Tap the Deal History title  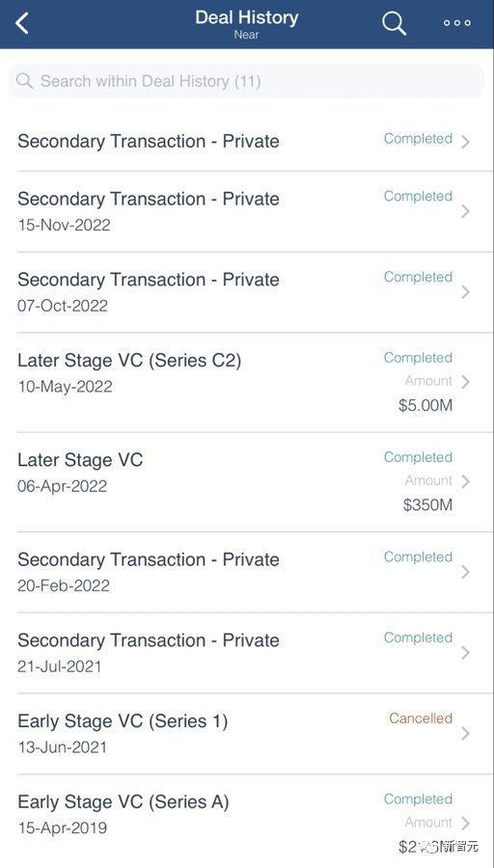point(246,17)
